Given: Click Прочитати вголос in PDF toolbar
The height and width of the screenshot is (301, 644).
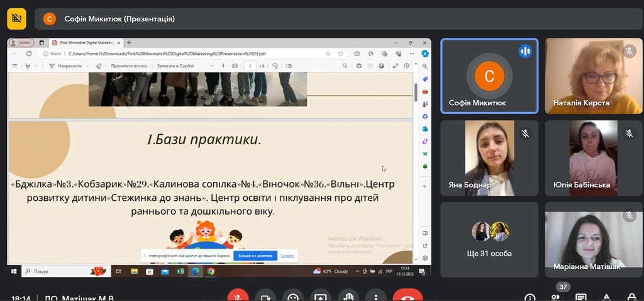Looking at the screenshot, I should point(130,65).
